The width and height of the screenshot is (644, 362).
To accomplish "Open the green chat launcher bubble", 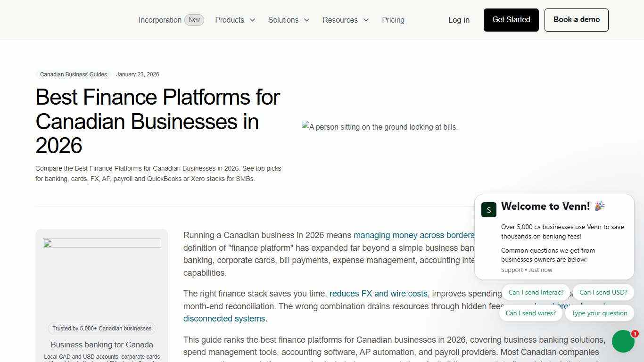I will coord(623,341).
